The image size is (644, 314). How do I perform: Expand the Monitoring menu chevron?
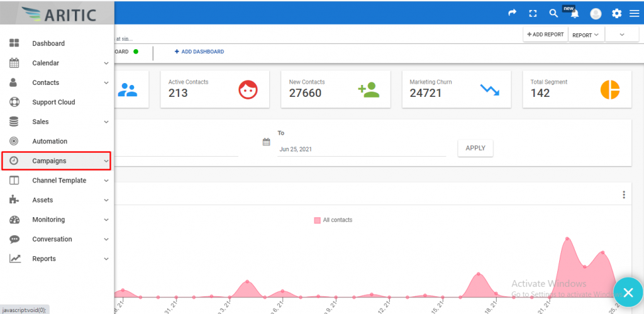106,220
